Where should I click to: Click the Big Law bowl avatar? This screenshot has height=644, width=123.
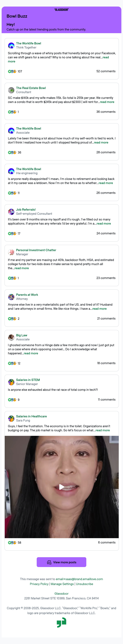pyautogui.click(x=11, y=337)
